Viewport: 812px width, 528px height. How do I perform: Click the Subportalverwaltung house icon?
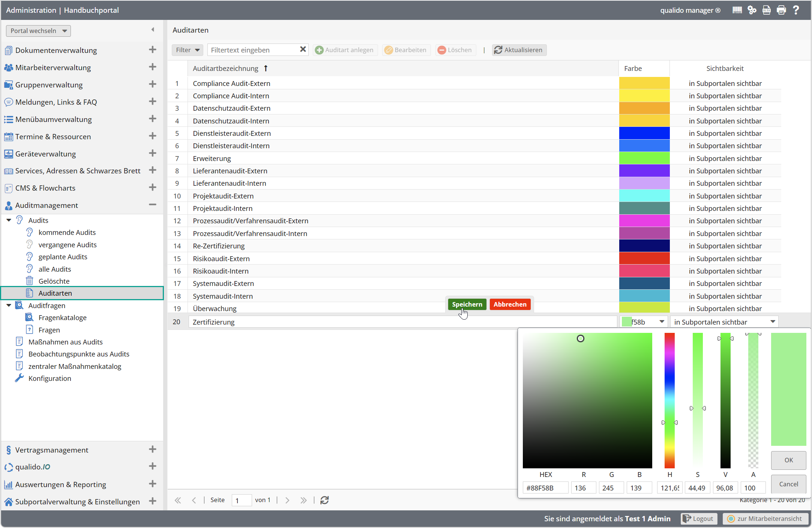click(x=8, y=502)
